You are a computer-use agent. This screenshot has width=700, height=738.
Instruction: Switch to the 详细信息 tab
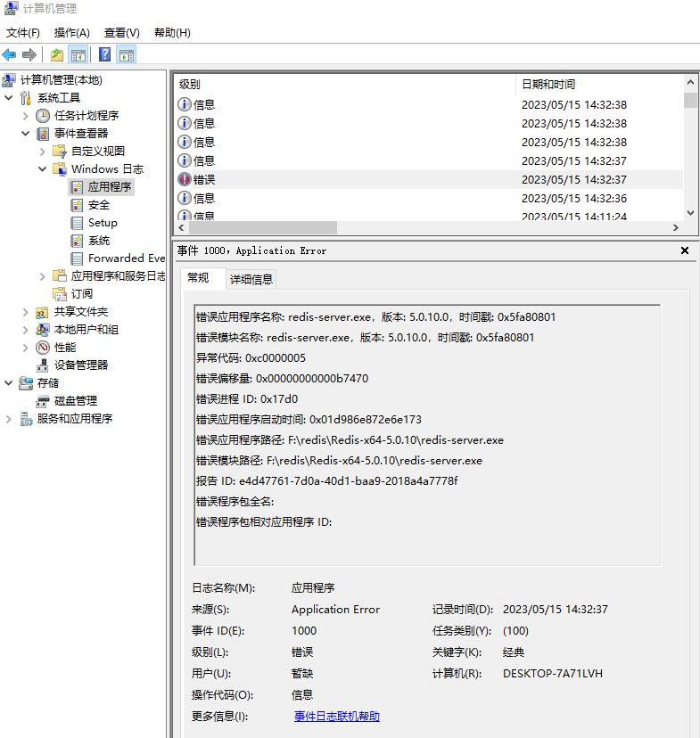251,279
